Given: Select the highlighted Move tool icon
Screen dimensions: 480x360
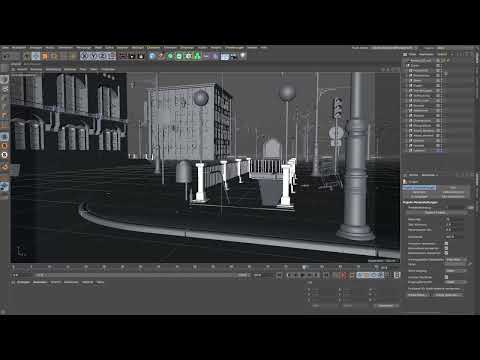Looking at the screenshot, I should coord(36,56).
